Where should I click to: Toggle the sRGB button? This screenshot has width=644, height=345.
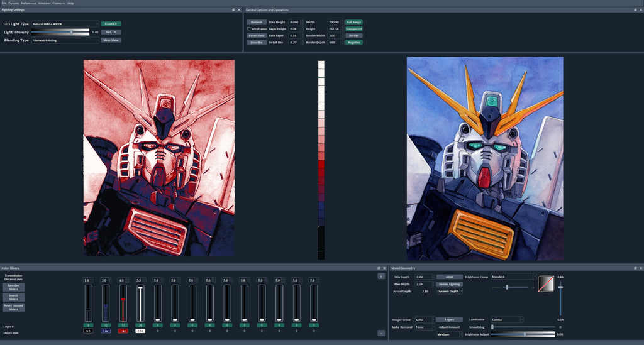(449, 277)
